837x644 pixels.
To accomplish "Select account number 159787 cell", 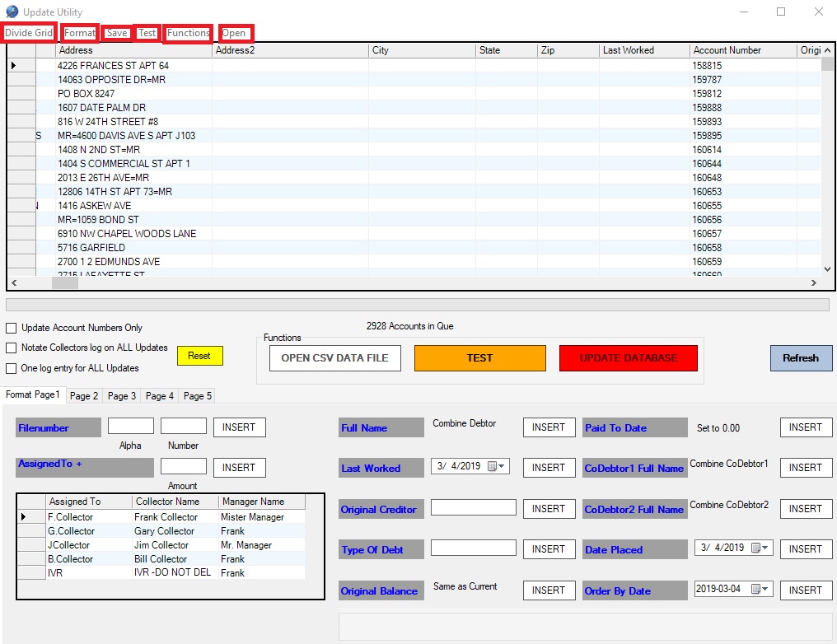I will coord(744,80).
